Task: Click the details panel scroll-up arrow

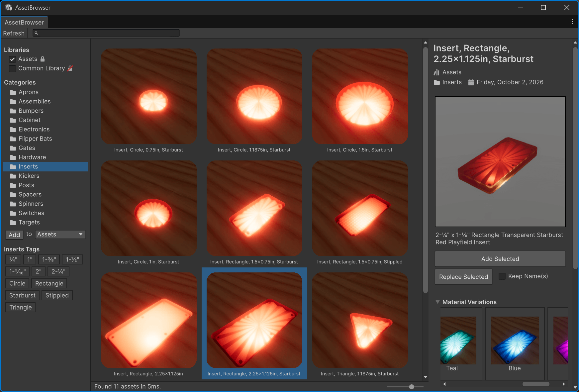Action: pos(575,43)
